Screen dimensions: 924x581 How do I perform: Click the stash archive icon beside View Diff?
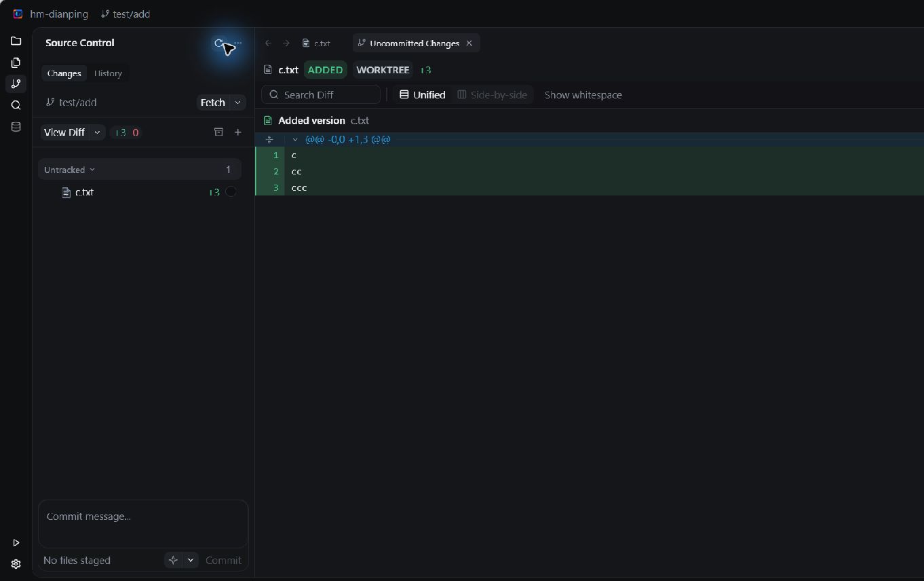218,132
